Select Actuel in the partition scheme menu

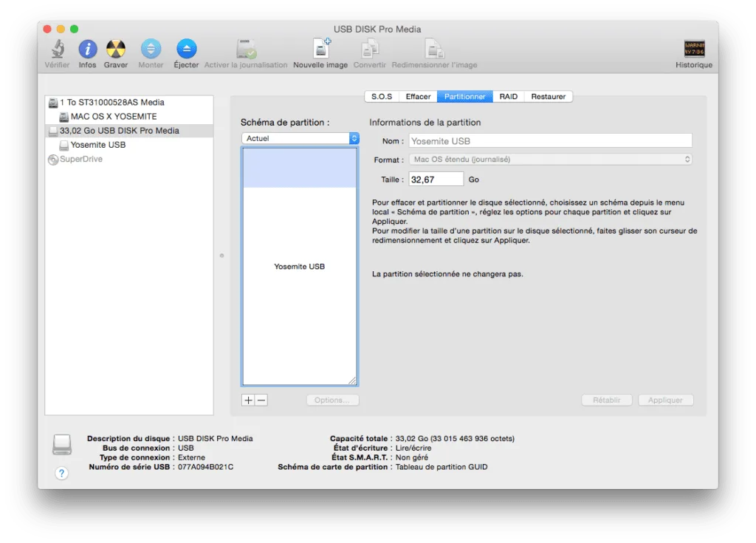coord(298,137)
